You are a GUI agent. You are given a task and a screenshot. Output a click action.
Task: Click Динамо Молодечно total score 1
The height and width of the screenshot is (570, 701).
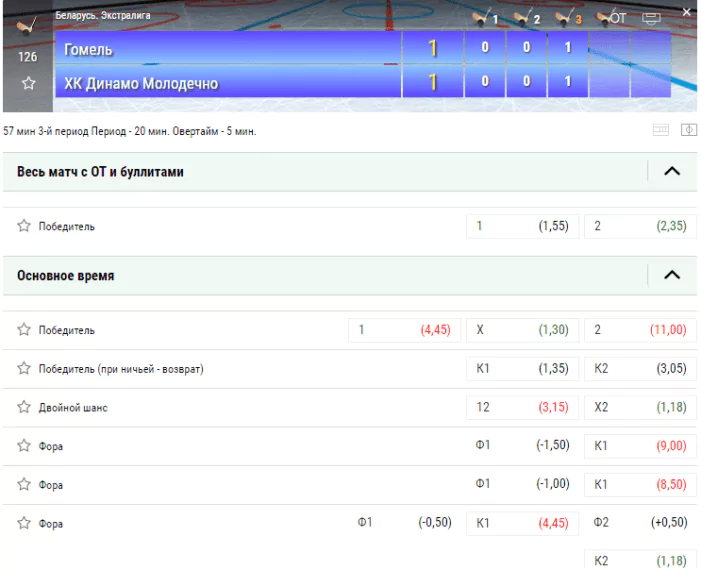pyautogui.click(x=432, y=82)
